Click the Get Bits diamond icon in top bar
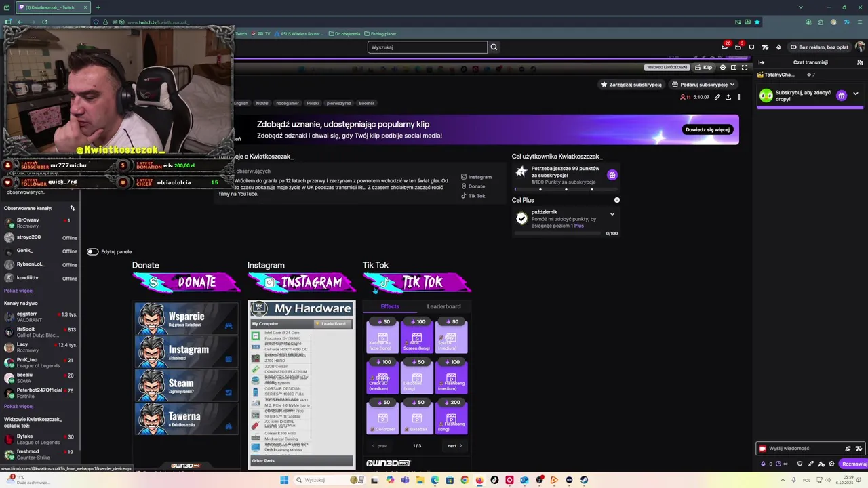868x488 pixels. [x=778, y=47]
